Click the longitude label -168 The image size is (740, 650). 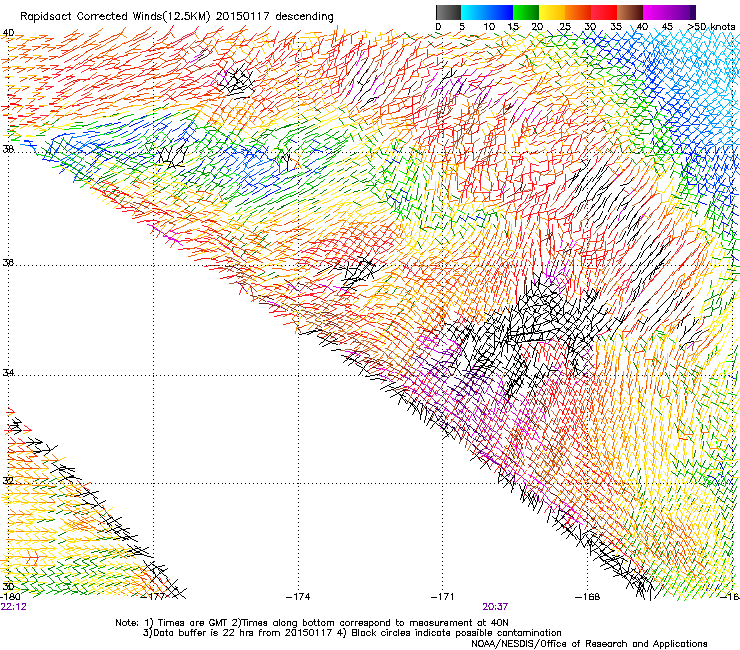pos(587,597)
